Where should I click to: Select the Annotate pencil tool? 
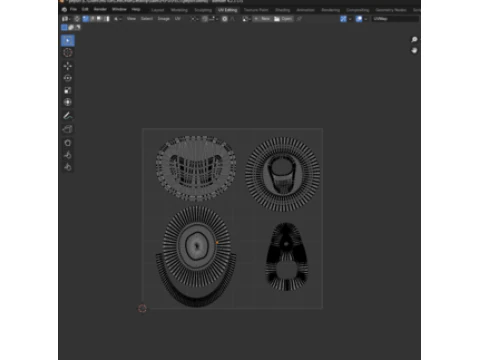click(x=68, y=116)
